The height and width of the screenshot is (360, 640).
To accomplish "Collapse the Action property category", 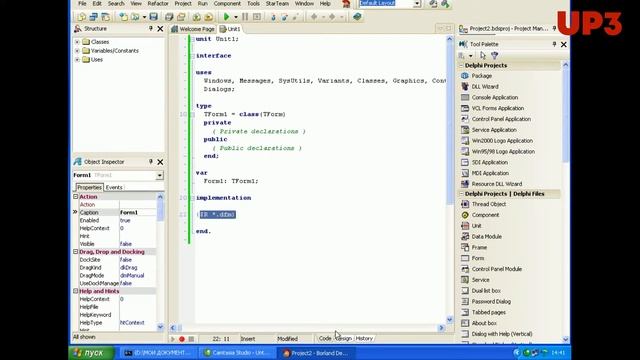I will coord(76,197).
